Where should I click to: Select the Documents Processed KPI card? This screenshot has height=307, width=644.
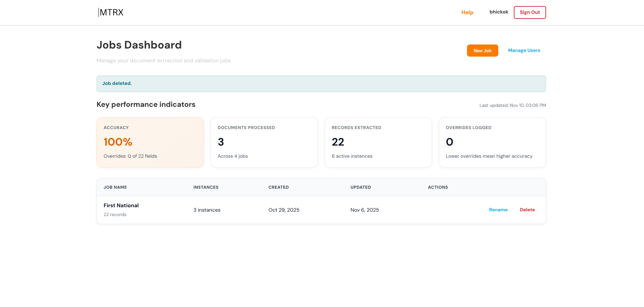(264, 142)
